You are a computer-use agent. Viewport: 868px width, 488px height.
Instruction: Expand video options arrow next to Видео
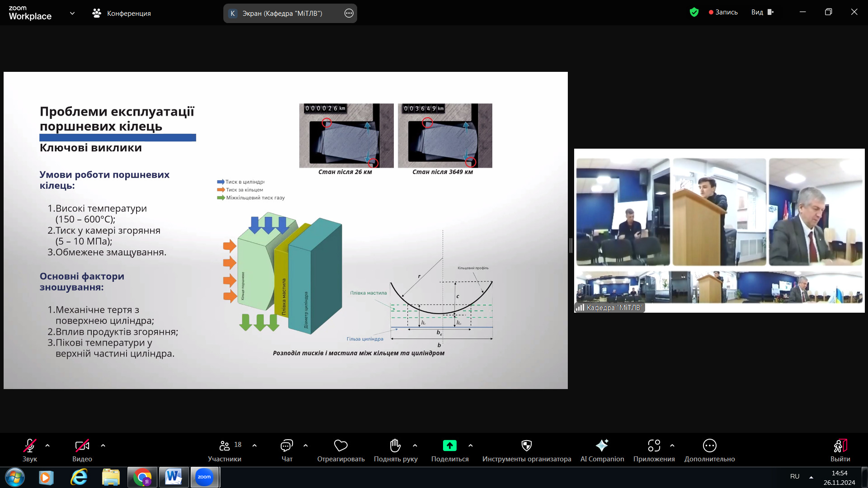pyautogui.click(x=103, y=446)
